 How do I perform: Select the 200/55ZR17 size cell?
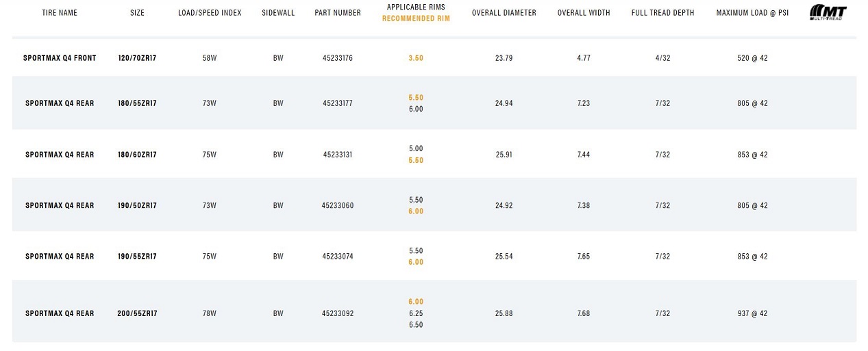[137, 313]
